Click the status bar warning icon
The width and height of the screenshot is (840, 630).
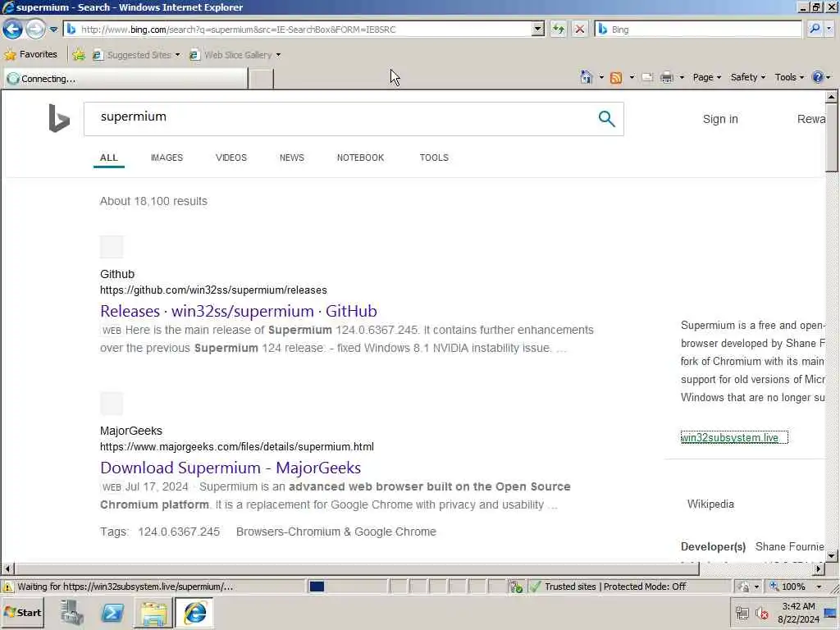point(7,587)
